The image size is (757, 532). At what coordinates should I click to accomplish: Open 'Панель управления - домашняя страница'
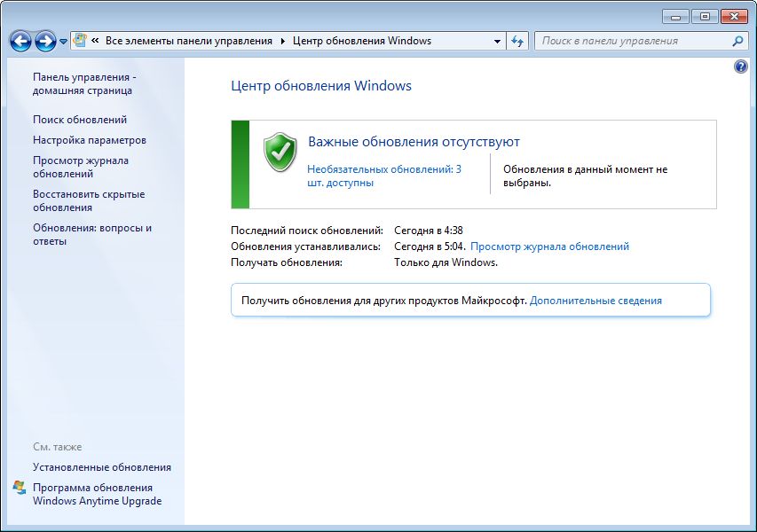point(84,84)
